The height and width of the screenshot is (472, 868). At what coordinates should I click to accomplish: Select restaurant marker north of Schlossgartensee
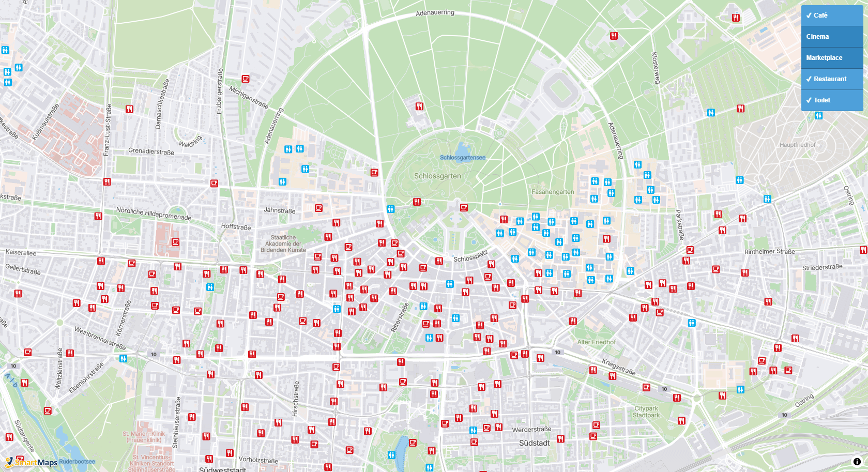click(419, 106)
